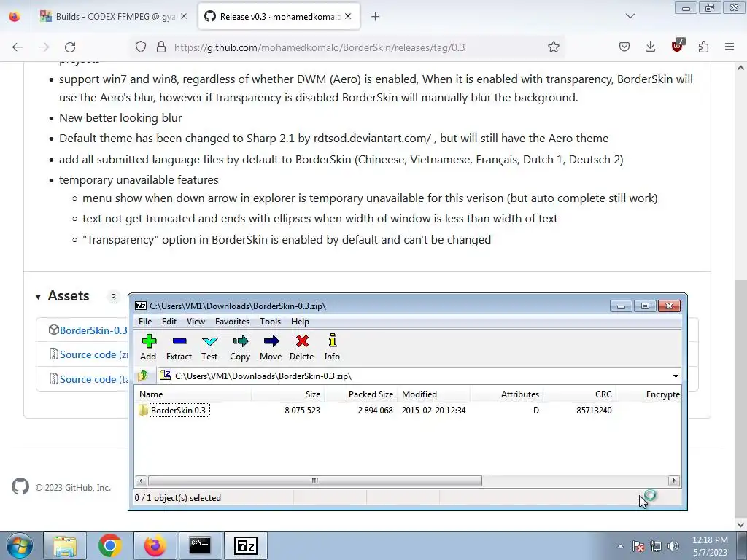This screenshot has width=747, height=560.
Task: Open the Tools menu in 7-Zip
Action: pyautogui.click(x=270, y=322)
